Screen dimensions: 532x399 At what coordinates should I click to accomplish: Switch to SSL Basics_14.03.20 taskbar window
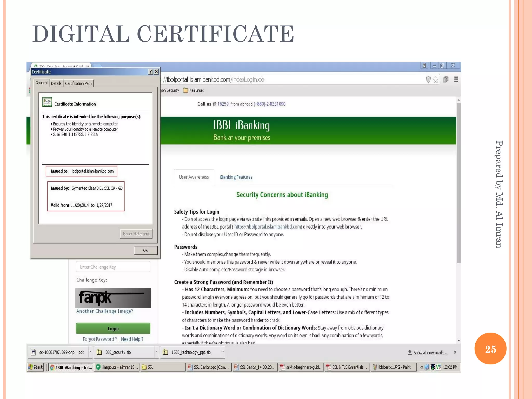(255, 367)
